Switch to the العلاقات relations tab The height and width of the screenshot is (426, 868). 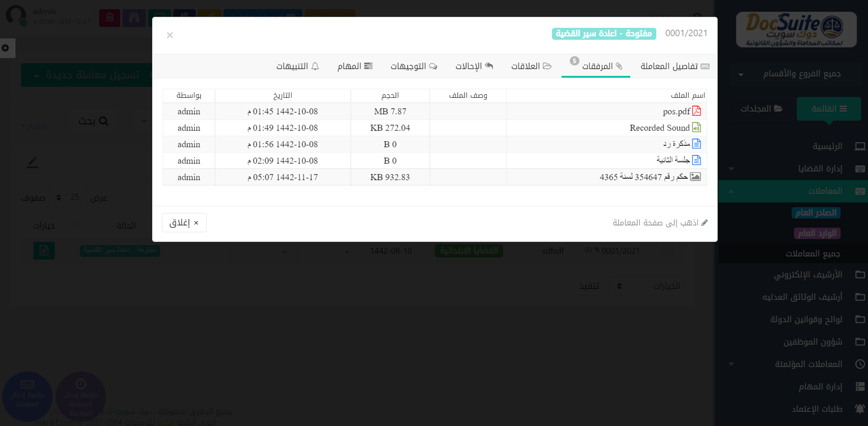[531, 67]
